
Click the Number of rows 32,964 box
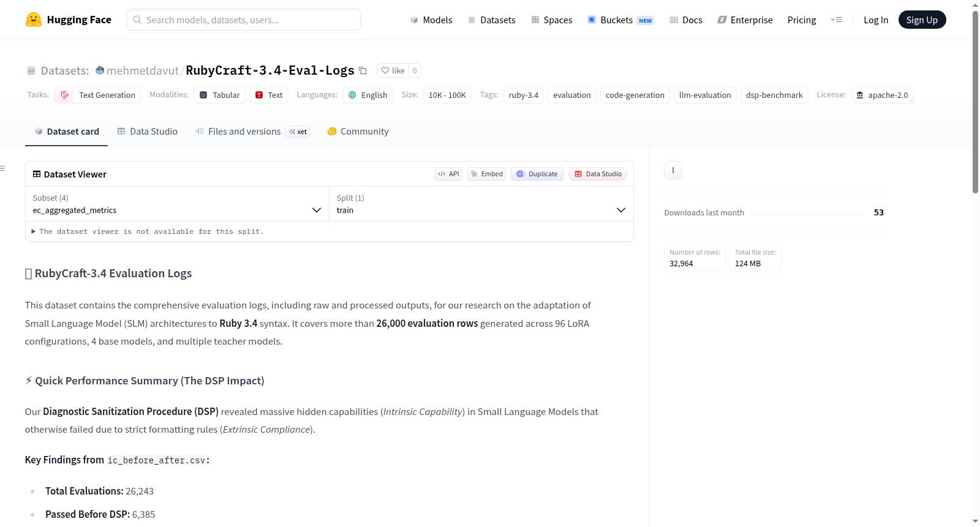tap(695, 258)
